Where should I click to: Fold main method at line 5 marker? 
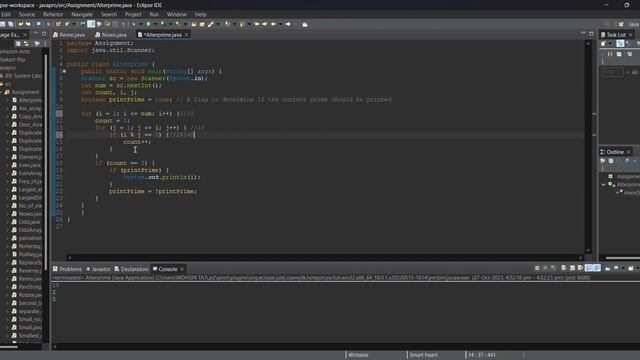click(x=64, y=71)
